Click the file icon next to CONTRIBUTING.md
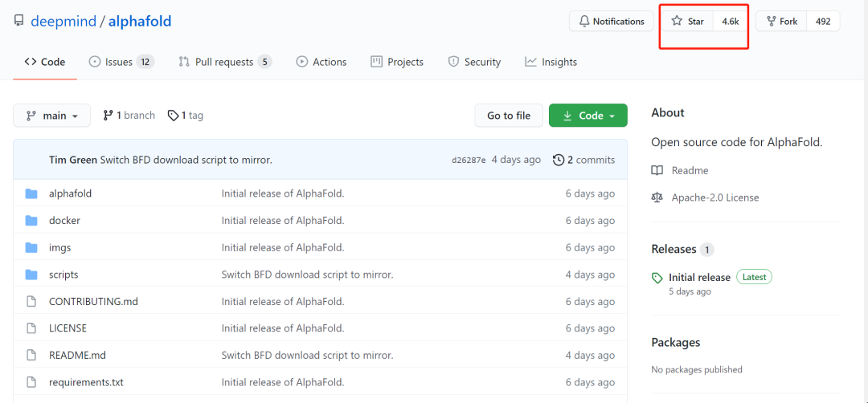 tap(31, 302)
